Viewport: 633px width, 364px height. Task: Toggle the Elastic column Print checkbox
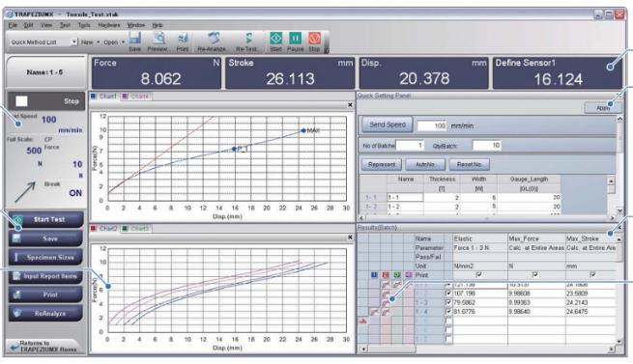coord(478,275)
